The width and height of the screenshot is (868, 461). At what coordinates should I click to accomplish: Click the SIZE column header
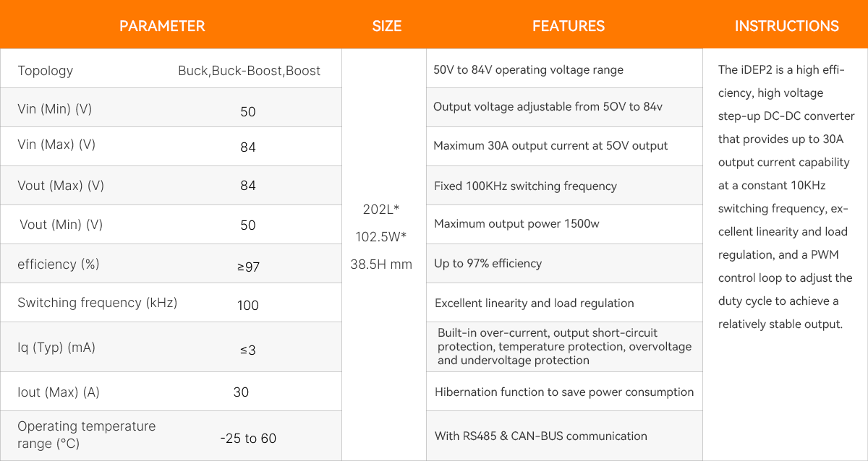click(x=387, y=26)
